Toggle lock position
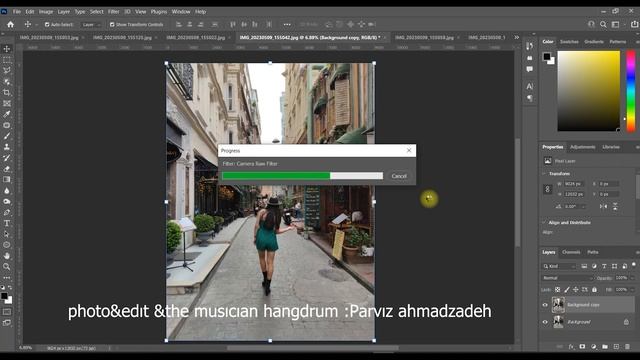This screenshot has width=640, height=360. tap(576, 289)
